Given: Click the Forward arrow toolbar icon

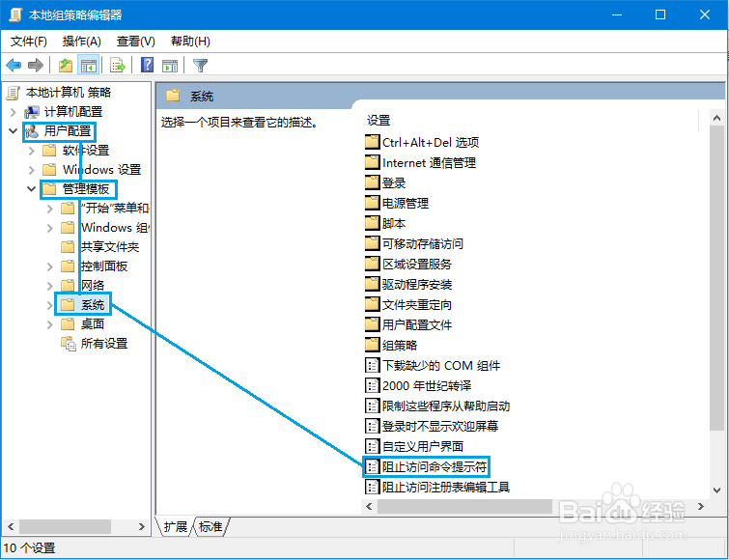Looking at the screenshot, I should coord(36,65).
